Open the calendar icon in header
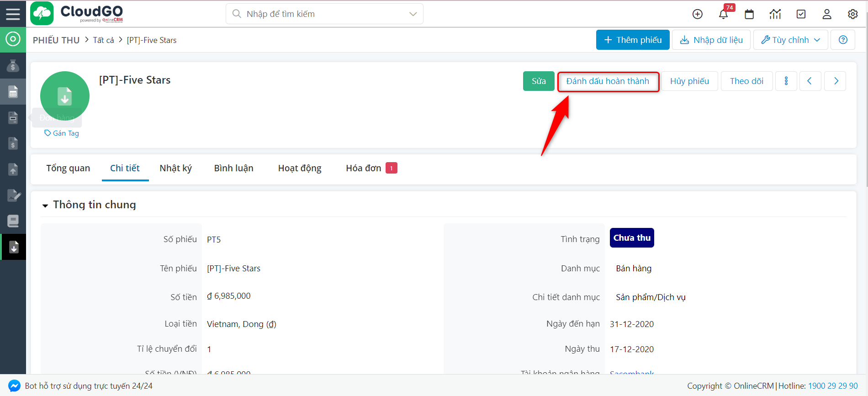The height and width of the screenshot is (396, 868). 749,14
